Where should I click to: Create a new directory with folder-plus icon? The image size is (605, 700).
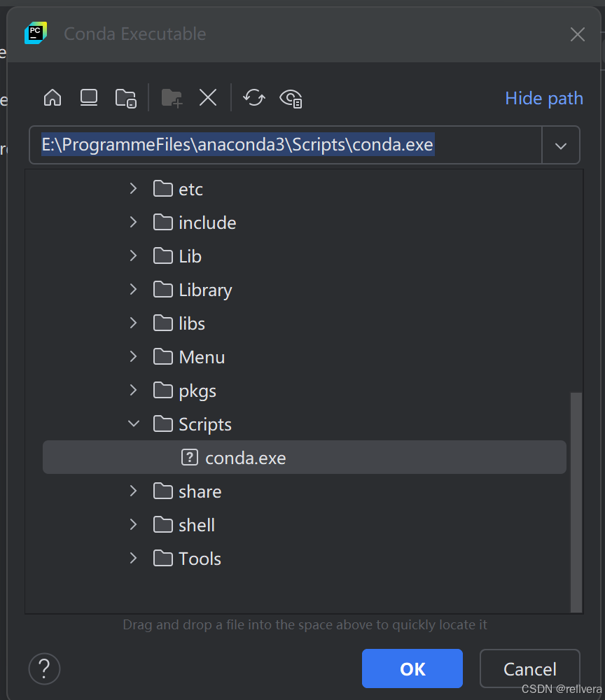[x=172, y=98]
